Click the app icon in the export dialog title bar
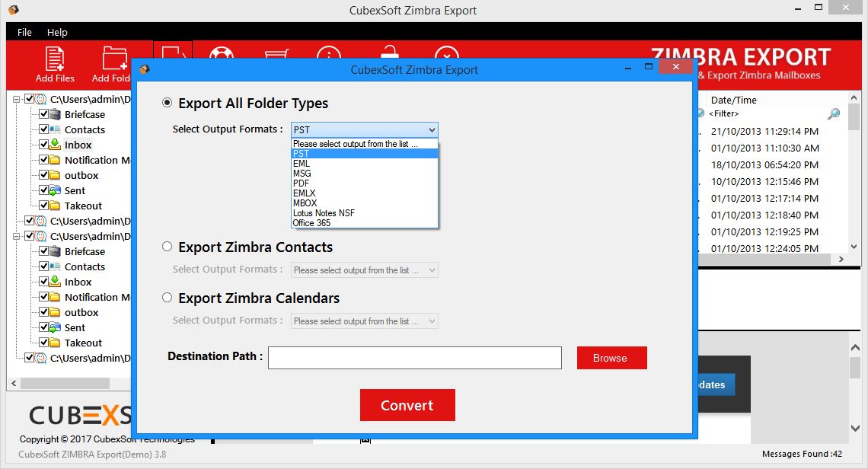This screenshot has width=868, height=469. (145, 69)
